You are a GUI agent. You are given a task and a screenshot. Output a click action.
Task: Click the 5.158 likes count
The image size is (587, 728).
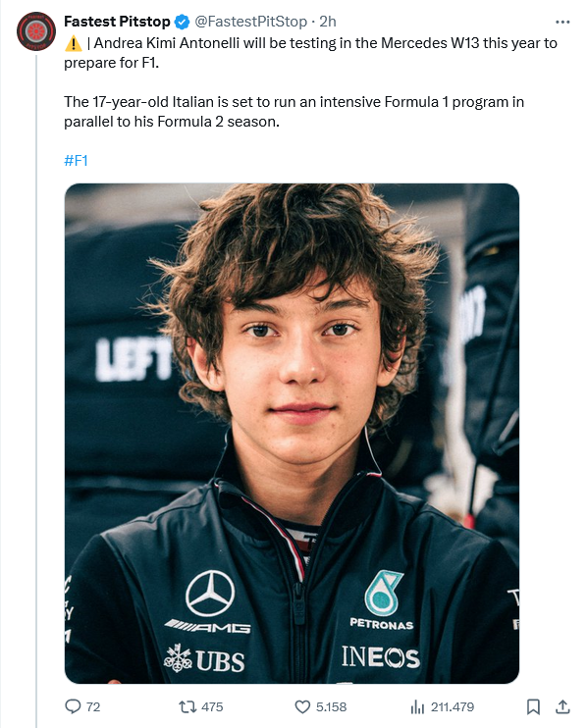pos(331,706)
